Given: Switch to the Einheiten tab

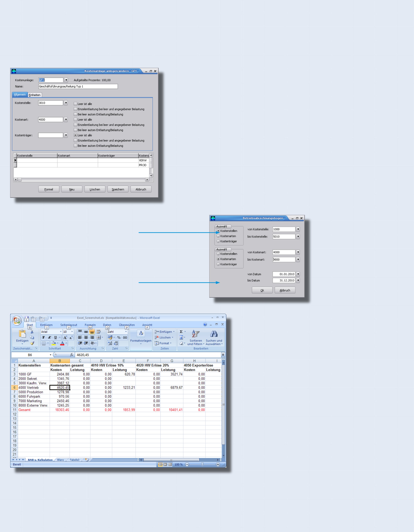Looking at the screenshot, I should click(35, 95).
